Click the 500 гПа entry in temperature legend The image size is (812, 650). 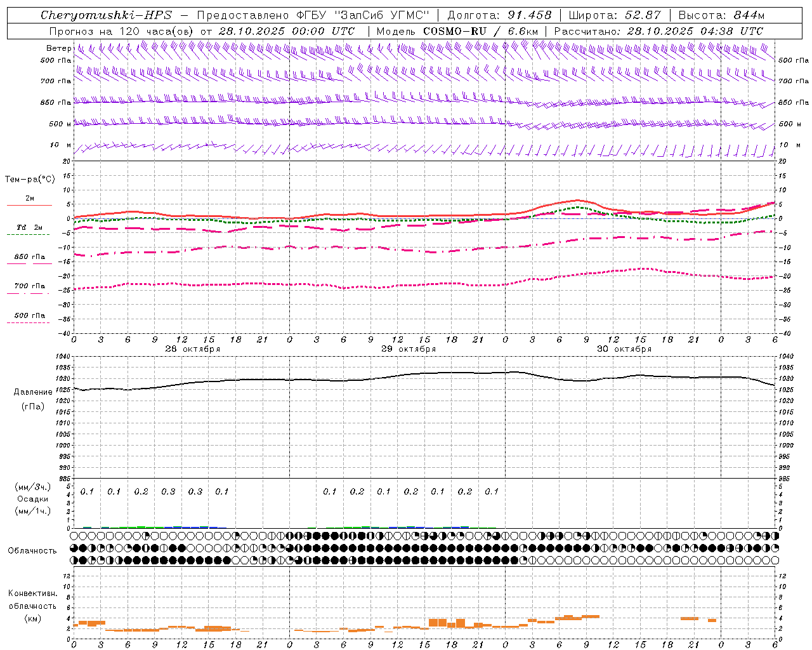point(30,315)
